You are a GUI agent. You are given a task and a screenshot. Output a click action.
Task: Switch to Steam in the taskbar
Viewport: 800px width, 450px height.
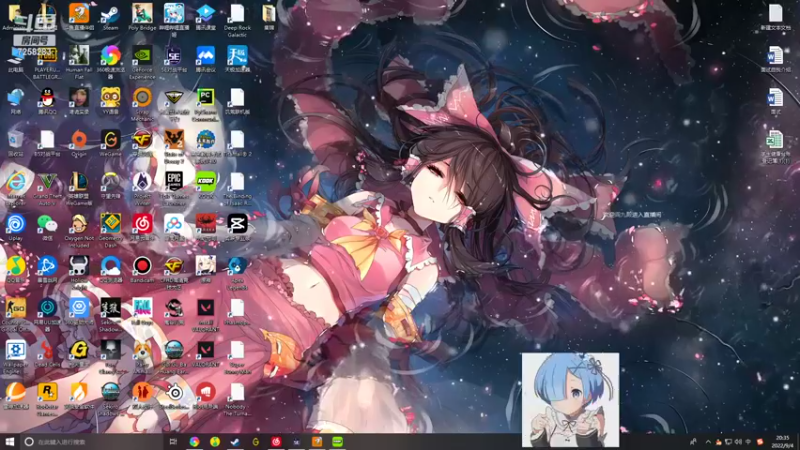click(x=235, y=442)
